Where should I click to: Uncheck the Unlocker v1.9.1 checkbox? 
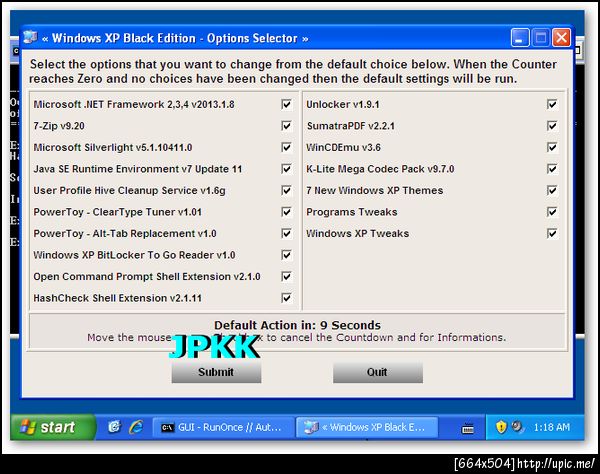552,104
